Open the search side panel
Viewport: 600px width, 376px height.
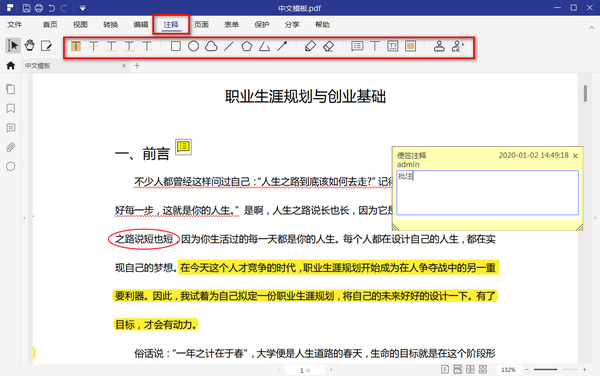point(11,166)
